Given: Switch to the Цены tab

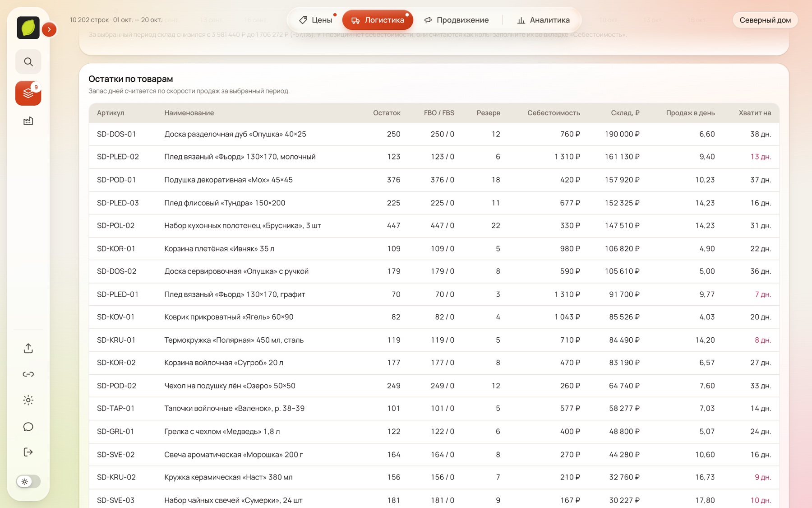Looking at the screenshot, I should coord(316,20).
